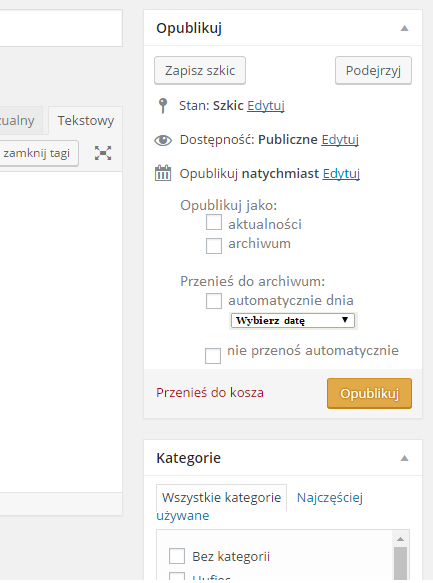
Task: Select the Bez kategorii checkbox
Action: [x=177, y=556]
